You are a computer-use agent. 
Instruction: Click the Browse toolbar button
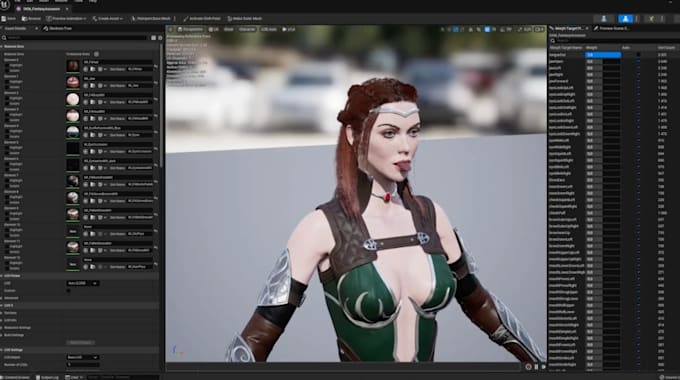(31, 19)
